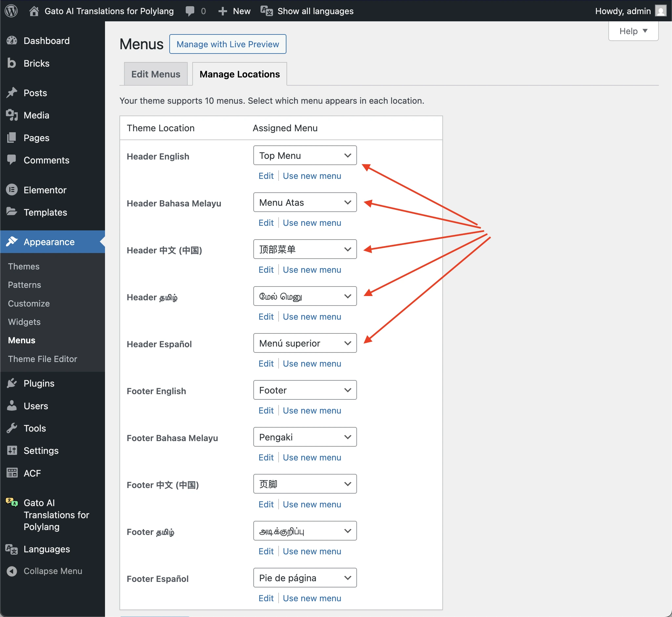Screen dimensions: 672x617
Task: Click the ACF sidebar icon
Action: [12, 473]
